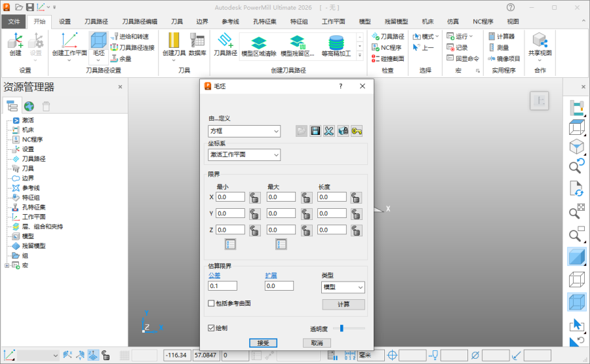
Task: Open the 毛坯 block tool in ribbon
Action: point(98,41)
